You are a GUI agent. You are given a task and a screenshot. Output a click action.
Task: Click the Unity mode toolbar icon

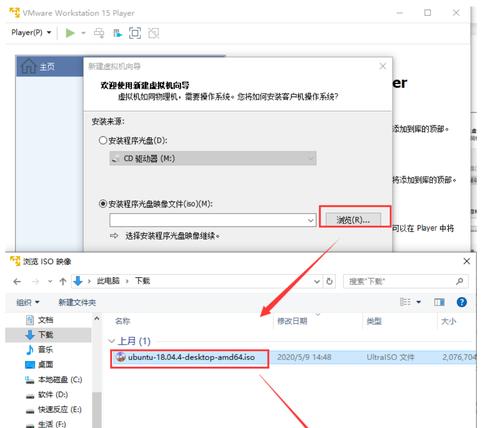point(154,33)
